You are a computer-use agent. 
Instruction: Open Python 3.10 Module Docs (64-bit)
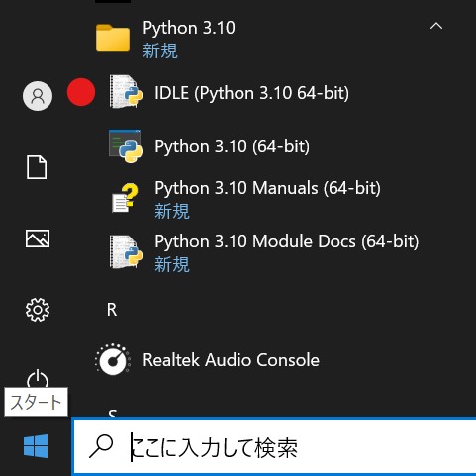point(287,241)
